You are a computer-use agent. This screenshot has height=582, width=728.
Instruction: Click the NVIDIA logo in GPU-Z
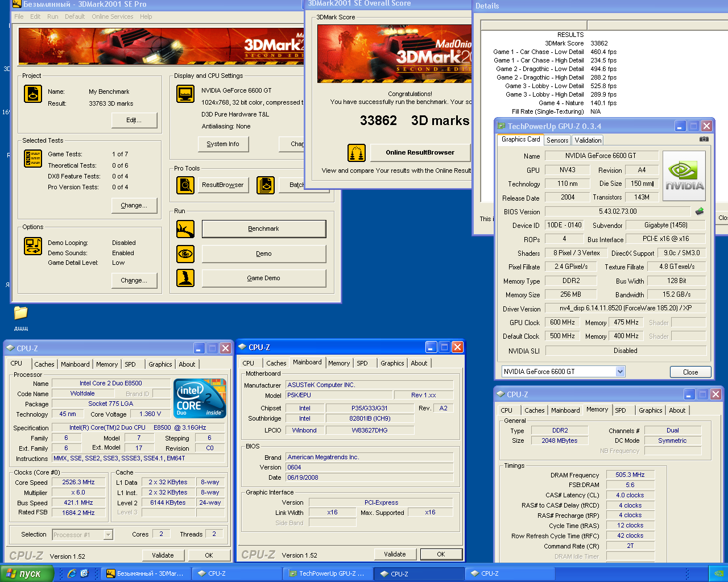[x=684, y=176]
